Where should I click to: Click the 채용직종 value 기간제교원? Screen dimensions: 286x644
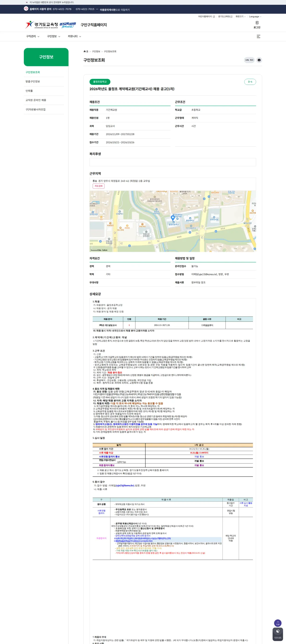click(x=111, y=110)
